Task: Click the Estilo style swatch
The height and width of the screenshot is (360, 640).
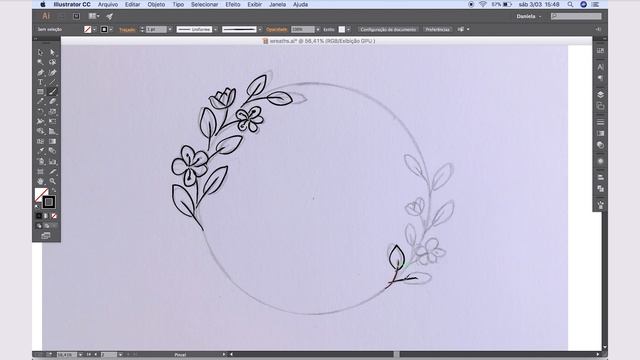Action: [342, 29]
